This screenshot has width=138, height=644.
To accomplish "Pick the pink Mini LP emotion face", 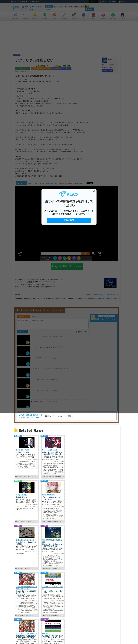I will coord(60,258).
